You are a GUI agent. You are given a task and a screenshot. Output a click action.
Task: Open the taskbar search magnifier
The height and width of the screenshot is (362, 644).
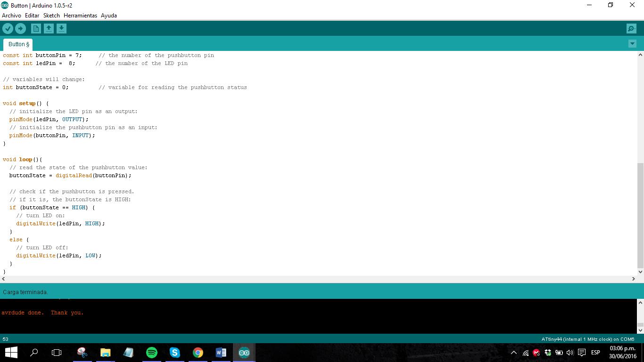[34, 353]
